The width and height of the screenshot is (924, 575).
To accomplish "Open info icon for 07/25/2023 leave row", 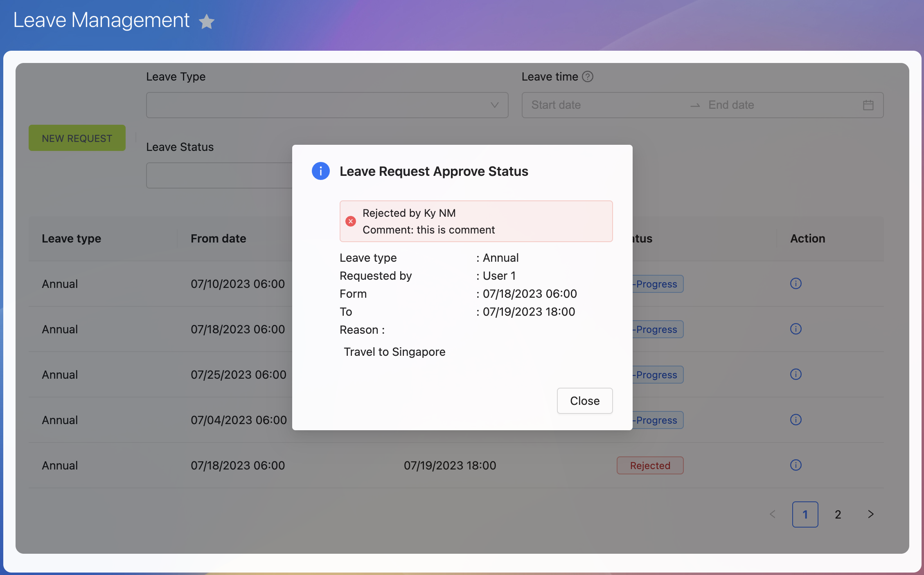I will tap(796, 374).
